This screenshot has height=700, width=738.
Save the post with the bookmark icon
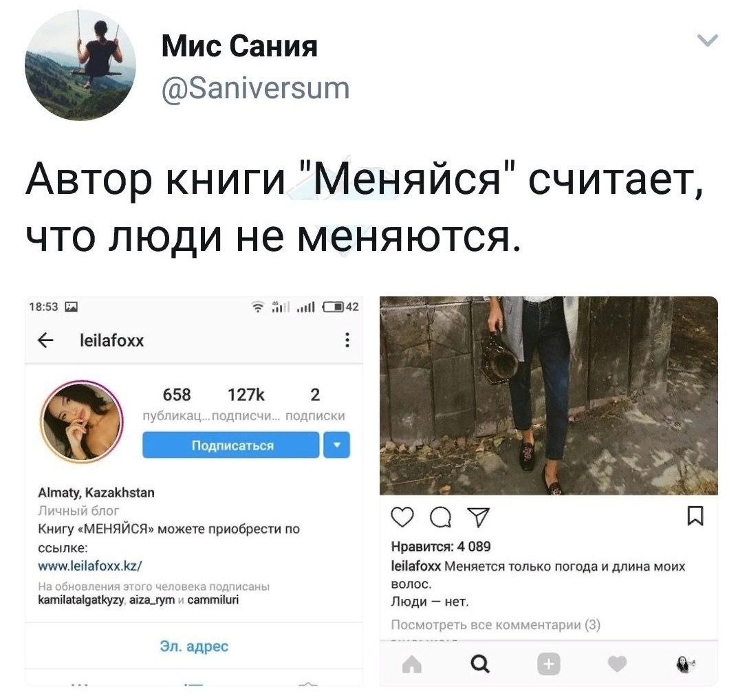(695, 516)
